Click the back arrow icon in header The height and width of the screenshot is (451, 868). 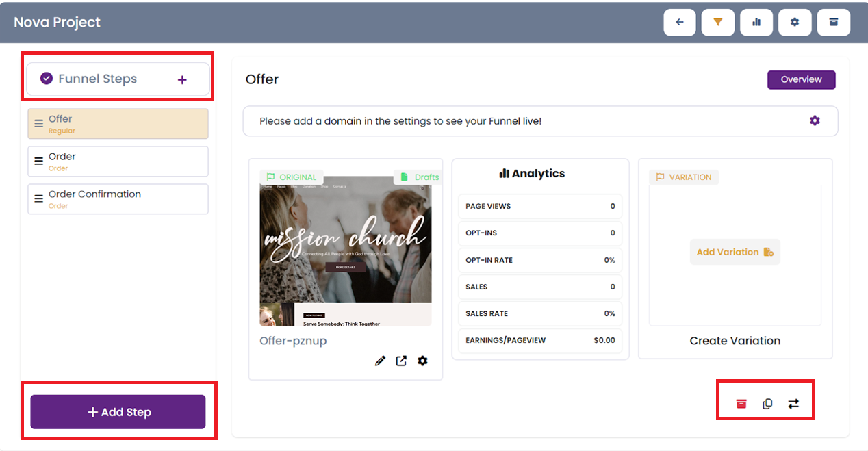pyautogui.click(x=680, y=23)
